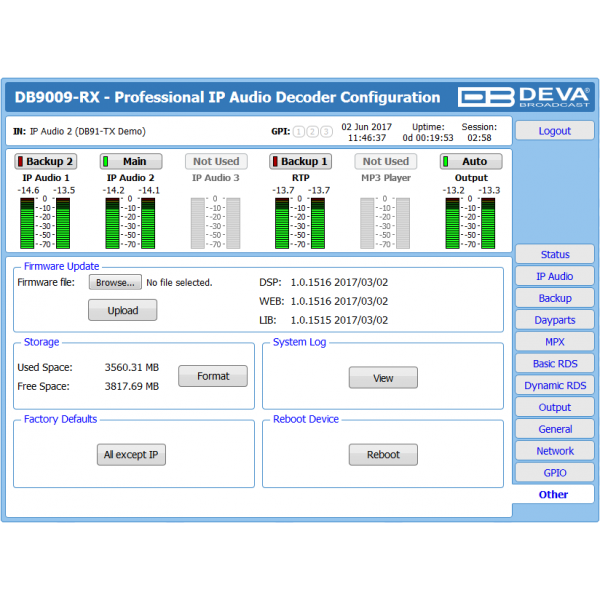Image resolution: width=600 pixels, height=600 pixels.
Task: Click the RTP left level meter
Action: pos(282,223)
